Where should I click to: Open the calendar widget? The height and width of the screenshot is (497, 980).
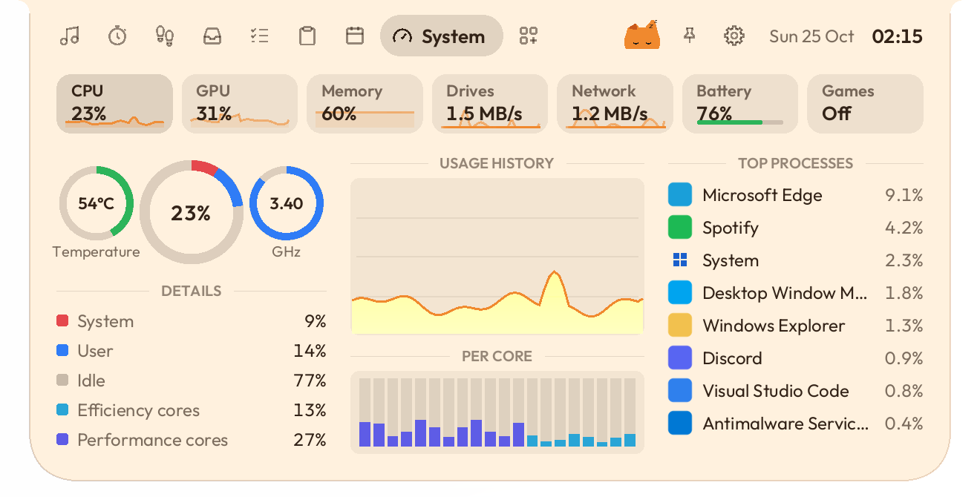tap(355, 36)
